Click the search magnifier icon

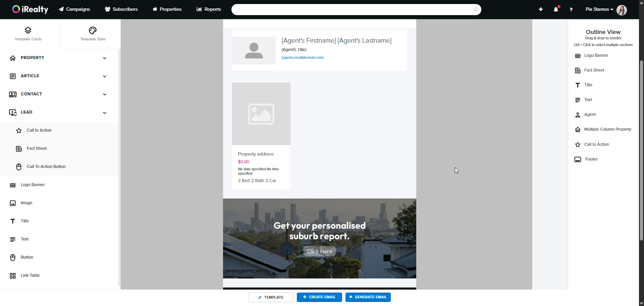pyautogui.click(x=476, y=9)
